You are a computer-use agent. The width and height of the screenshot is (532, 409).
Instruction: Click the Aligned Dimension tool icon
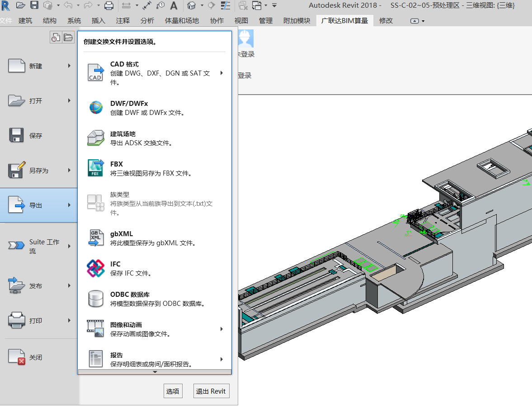[147, 5]
